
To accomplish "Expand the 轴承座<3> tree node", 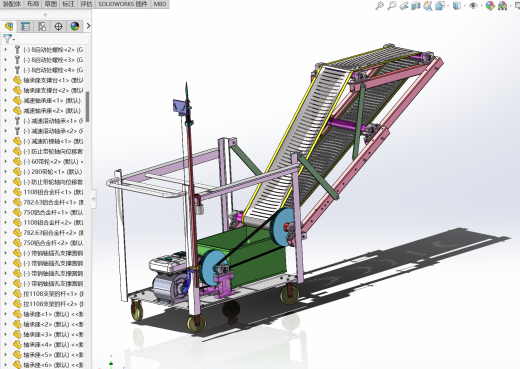I will (x=5, y=334).
